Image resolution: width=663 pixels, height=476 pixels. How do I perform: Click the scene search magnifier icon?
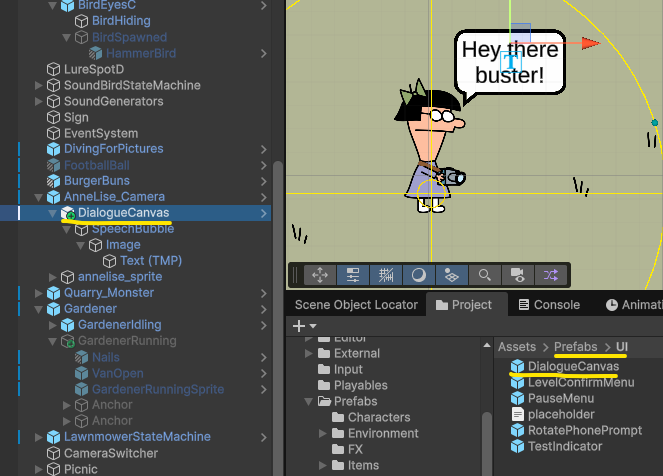484,274
